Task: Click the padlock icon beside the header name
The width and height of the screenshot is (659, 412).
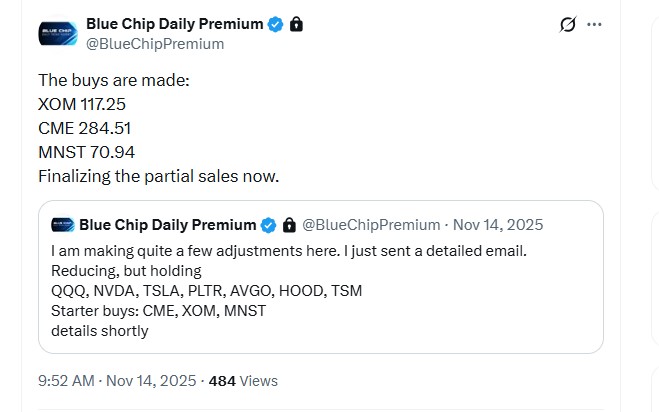Action: [296, 23]
